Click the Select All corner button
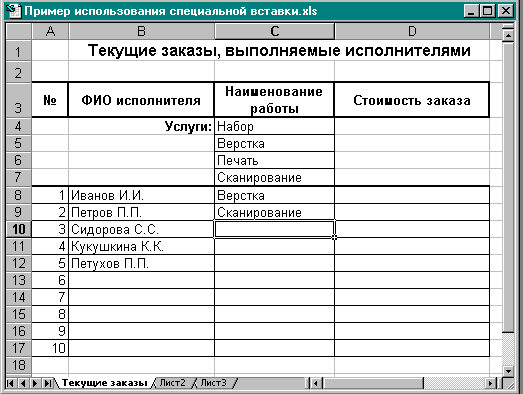 point(19,31)
